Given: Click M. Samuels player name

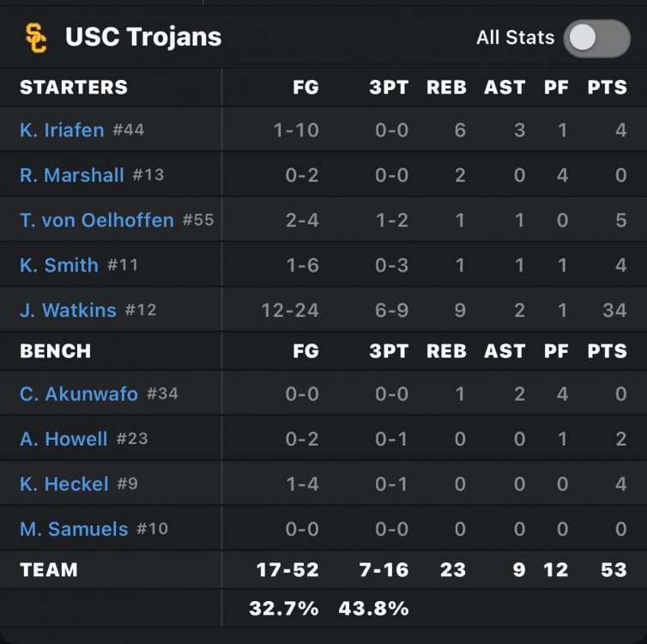Looking at the screenshot, I should [x=74, y=529].
